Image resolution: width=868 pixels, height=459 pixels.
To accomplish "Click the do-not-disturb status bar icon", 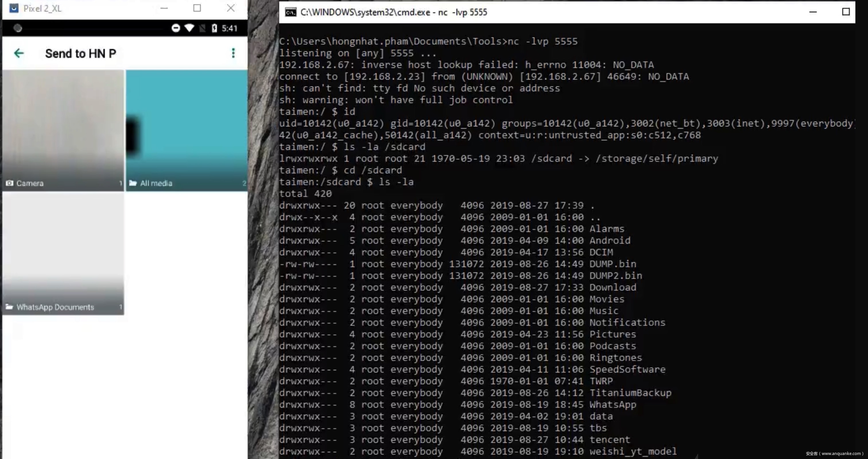I will click(176, 28).
